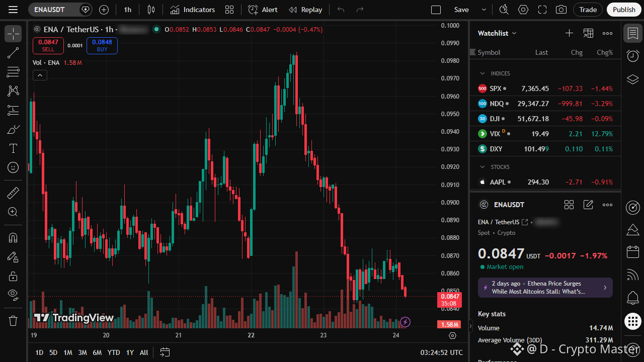
Task: Open indicator templates grid
Action: (229, 10)
